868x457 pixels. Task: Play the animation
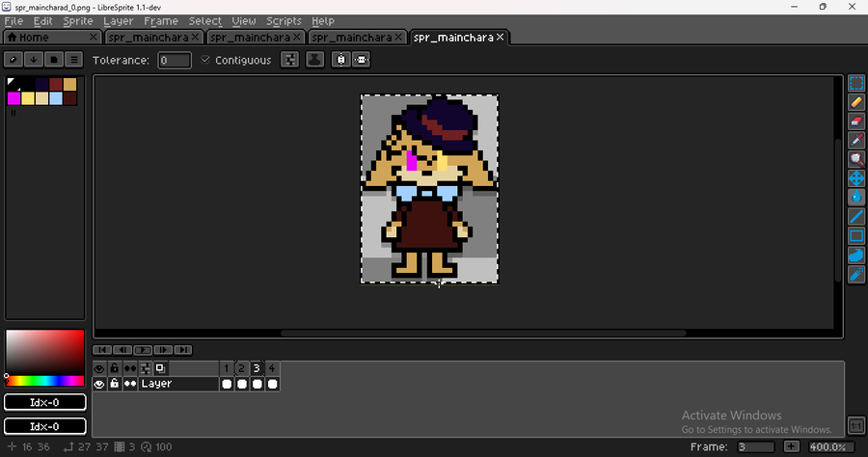click(143, 350)
